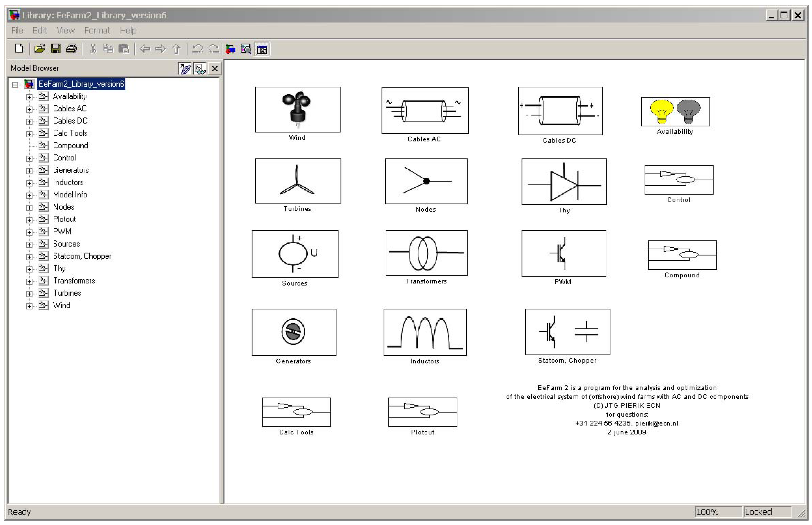Collapse the EeFarm2_Library_version6 root node
The height and width of the screenshot is (525, 812).
(15, 84)
